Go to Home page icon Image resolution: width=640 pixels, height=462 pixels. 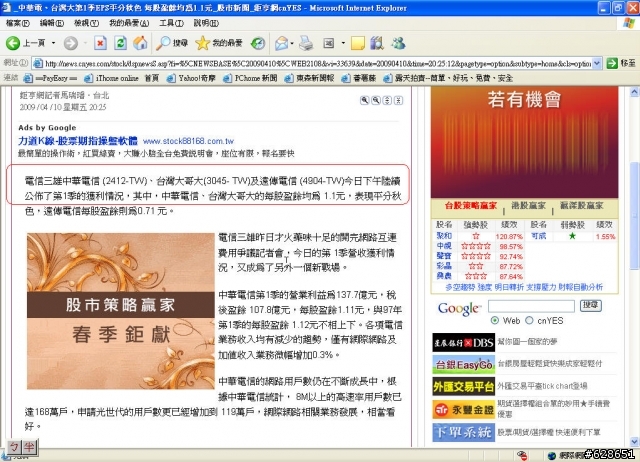(140, 43)
